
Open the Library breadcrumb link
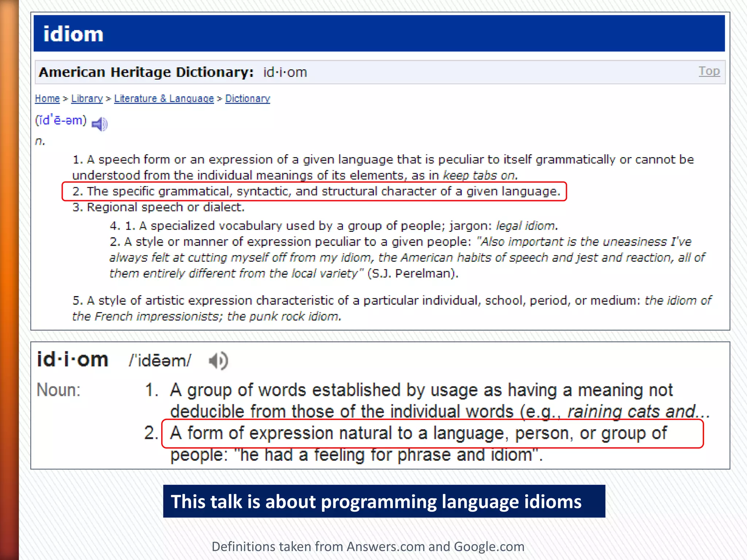click(x=87, y=98)
